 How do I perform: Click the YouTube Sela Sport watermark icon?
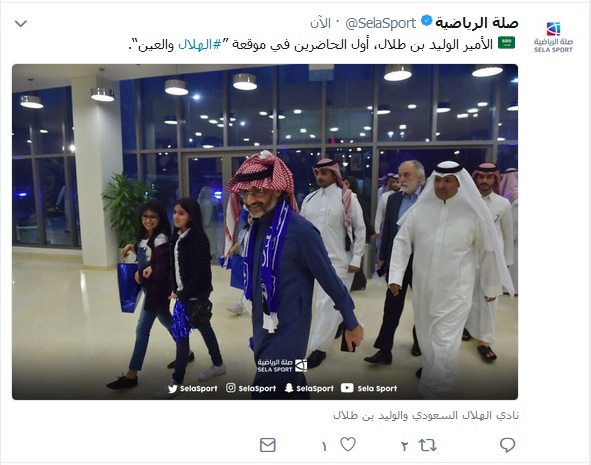point(347,388)
